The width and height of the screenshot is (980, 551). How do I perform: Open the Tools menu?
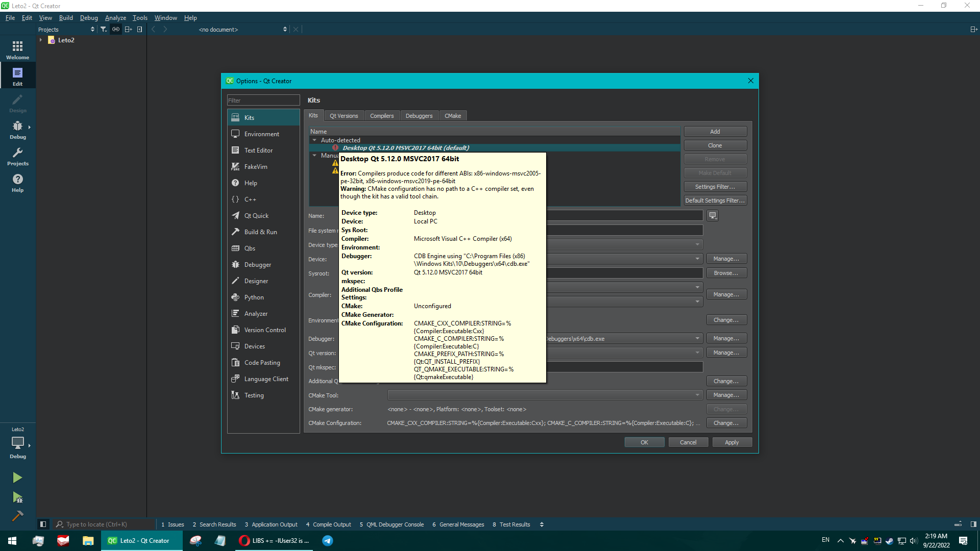point(140,18)
